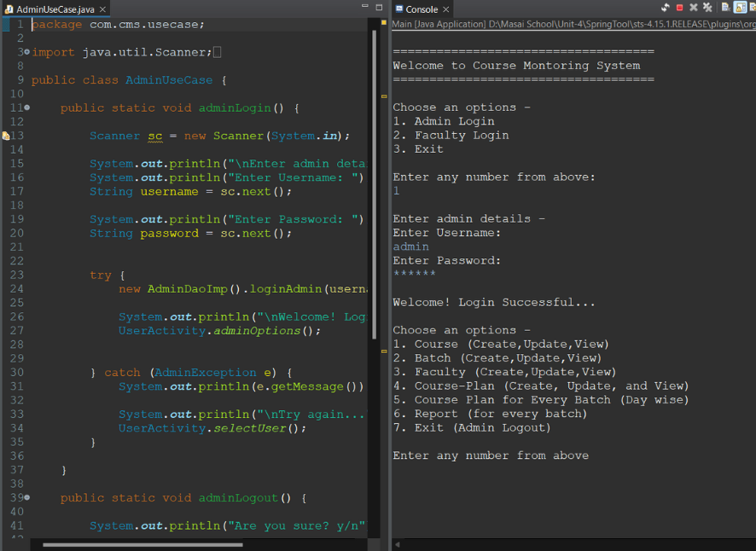Click the top yellow overview ruler marker

(384, 23)
